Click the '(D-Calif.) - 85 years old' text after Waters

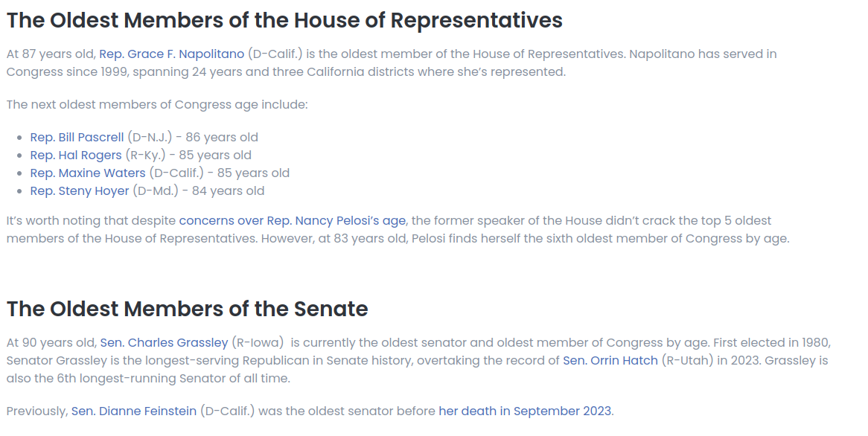point(219,173)
